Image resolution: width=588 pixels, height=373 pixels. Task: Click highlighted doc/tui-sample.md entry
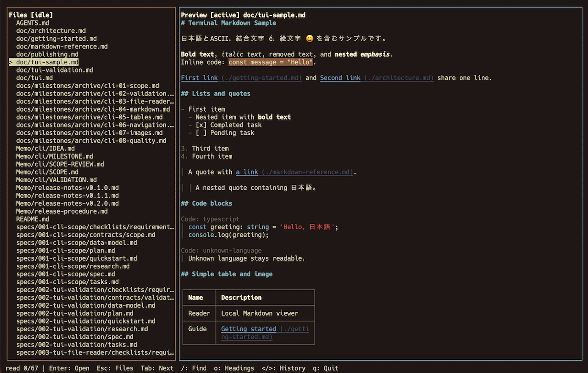click(x=44, y=62)
